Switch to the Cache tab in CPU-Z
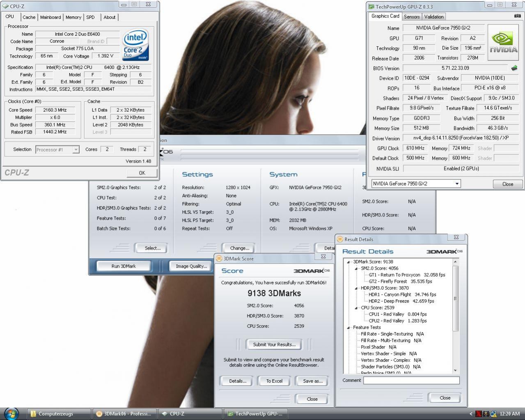This screenshot has height=420, width=525. click(29, 17)
